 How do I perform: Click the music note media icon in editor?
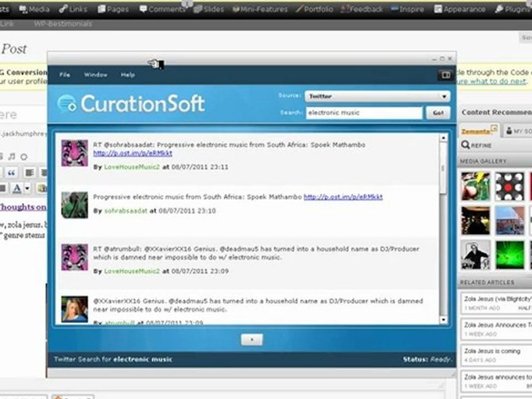12,156
